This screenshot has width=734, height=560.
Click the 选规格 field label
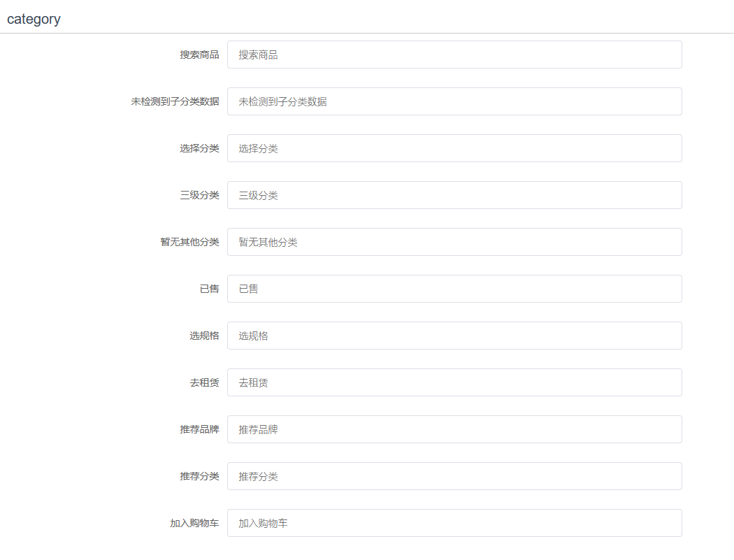coord(204,336)
